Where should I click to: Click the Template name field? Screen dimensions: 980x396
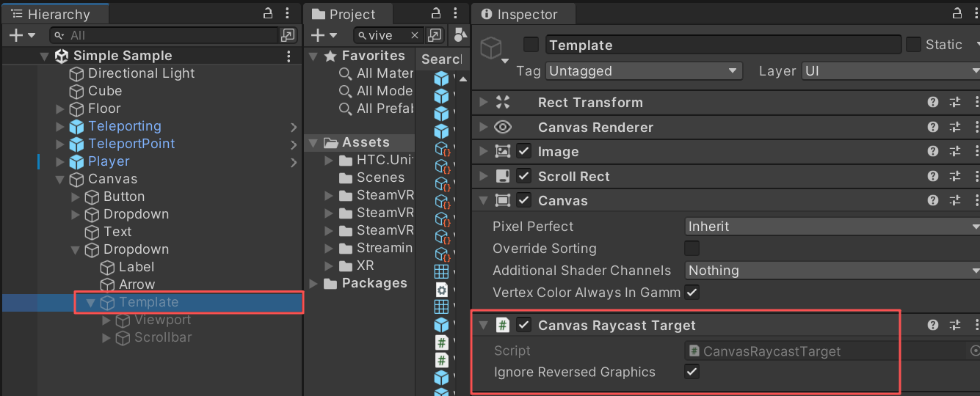pyautogui.click(x=723, y=45)
